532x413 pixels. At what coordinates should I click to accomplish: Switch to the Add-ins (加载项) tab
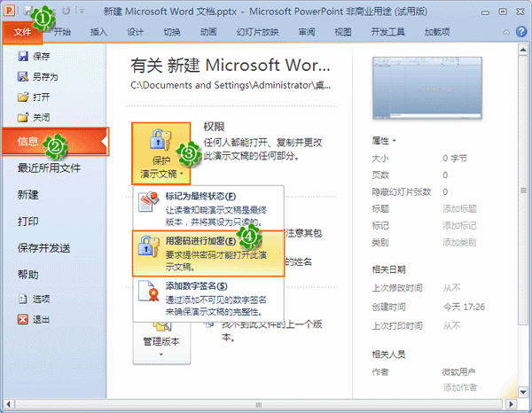point(437,32)
